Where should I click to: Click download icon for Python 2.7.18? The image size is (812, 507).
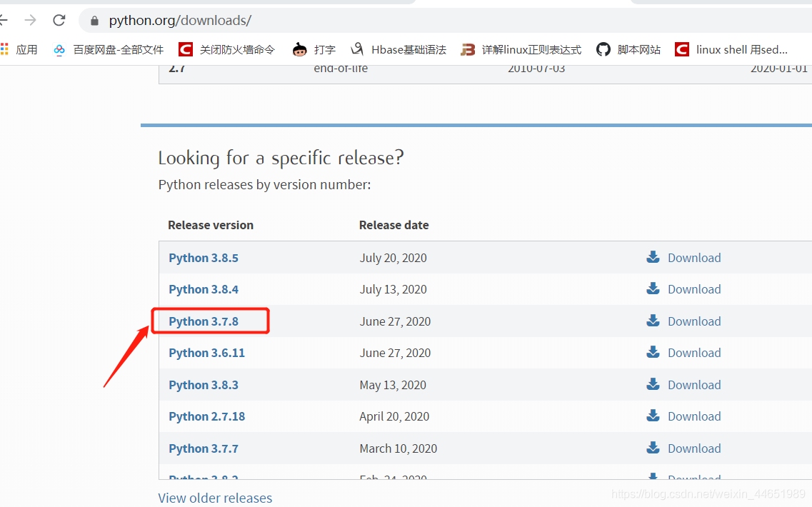[653, 416]
